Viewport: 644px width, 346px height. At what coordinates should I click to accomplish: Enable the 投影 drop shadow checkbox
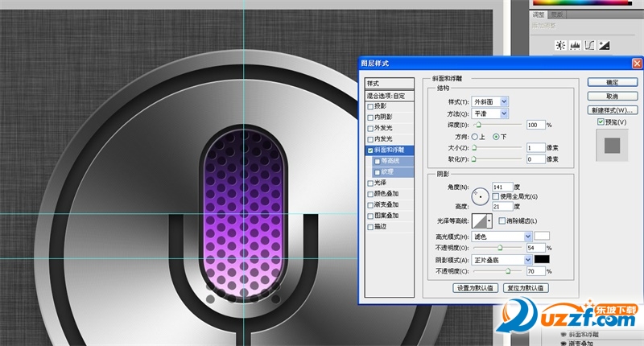(370, 106)
